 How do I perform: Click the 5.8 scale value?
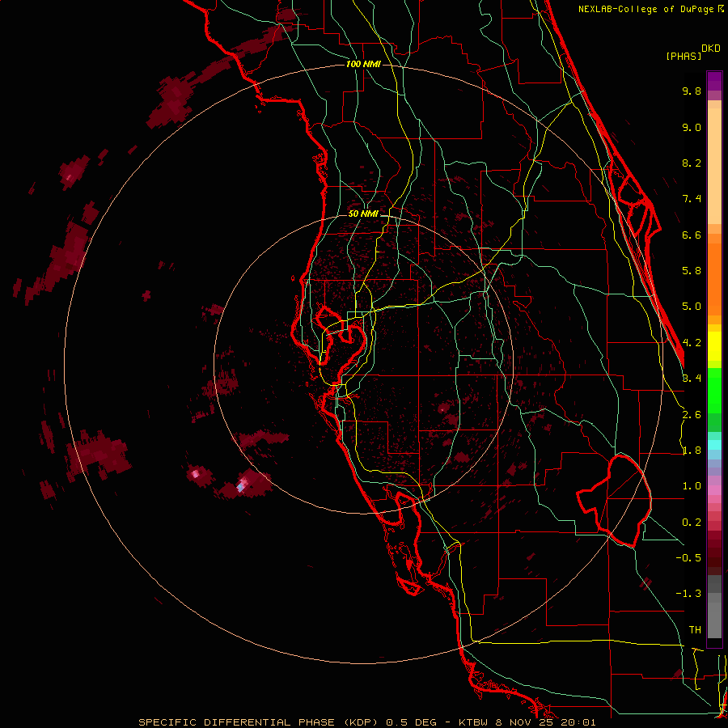pos(692,271)
